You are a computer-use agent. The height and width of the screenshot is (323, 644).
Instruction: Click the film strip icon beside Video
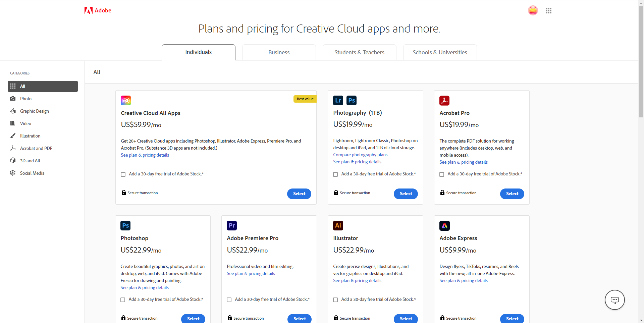coord(13,123)
